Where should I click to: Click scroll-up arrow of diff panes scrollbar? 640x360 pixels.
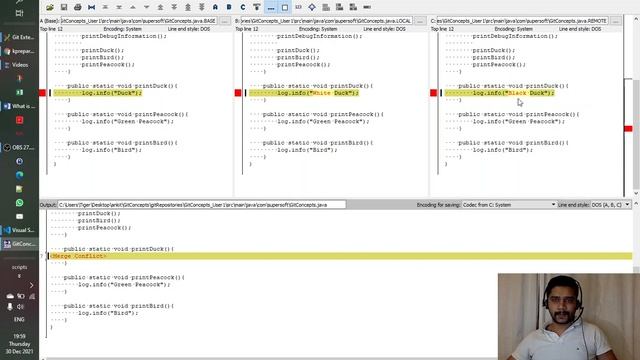pyautogui.click(x=636, y=19)
